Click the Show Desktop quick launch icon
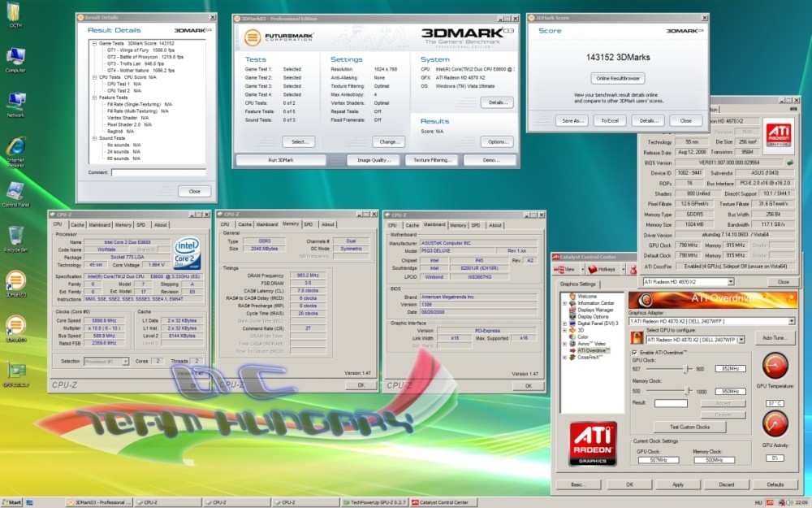Viewport: 812px width, 508px height. click(x=29, y=502)
